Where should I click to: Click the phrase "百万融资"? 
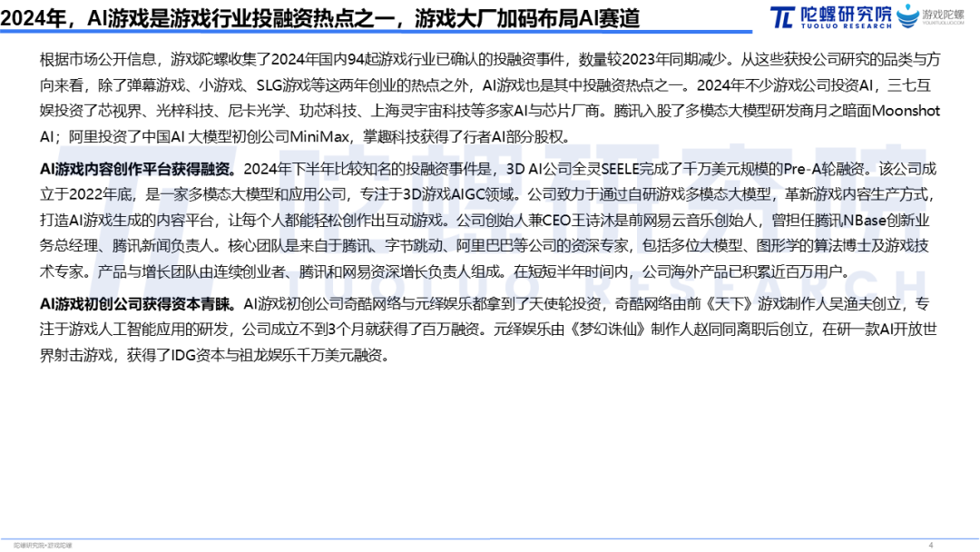pyautogui.click(x=451, y=330)
